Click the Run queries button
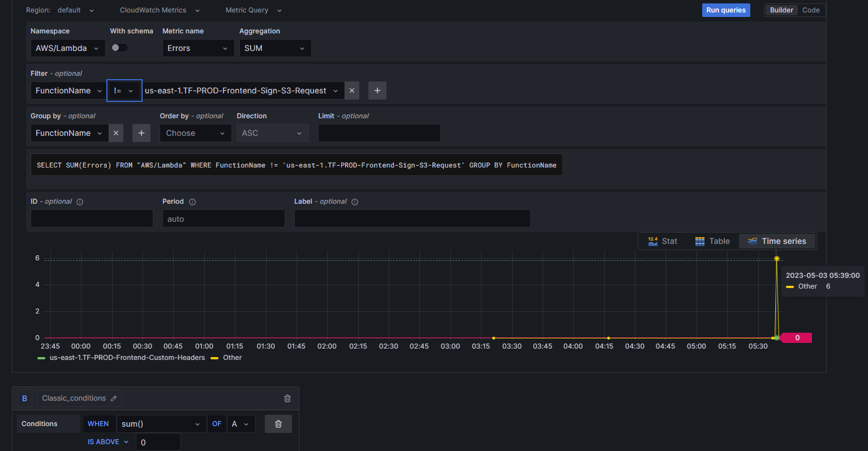 click(x=726, y=10)
